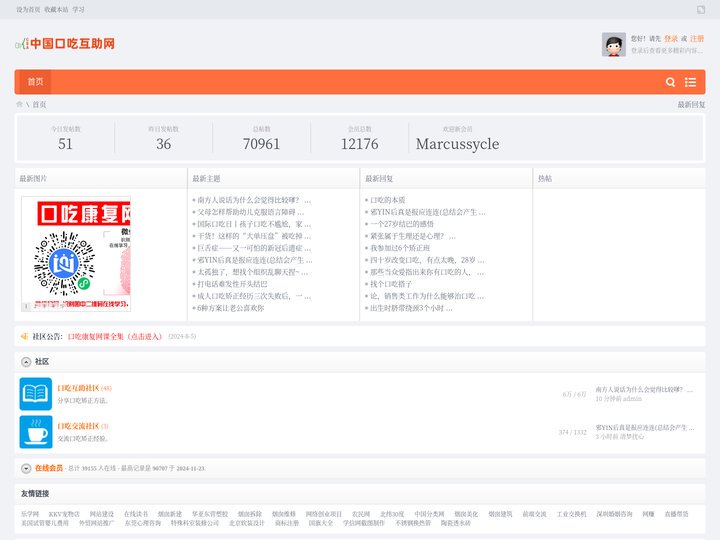Open reply 紧张属于生理还是心理?

(x=413, y=236)
